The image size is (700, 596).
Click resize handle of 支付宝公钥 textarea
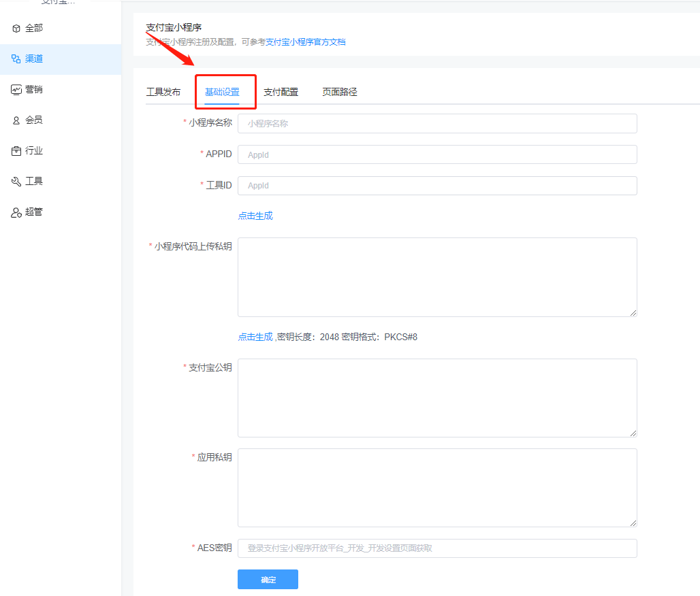[633, 433]
